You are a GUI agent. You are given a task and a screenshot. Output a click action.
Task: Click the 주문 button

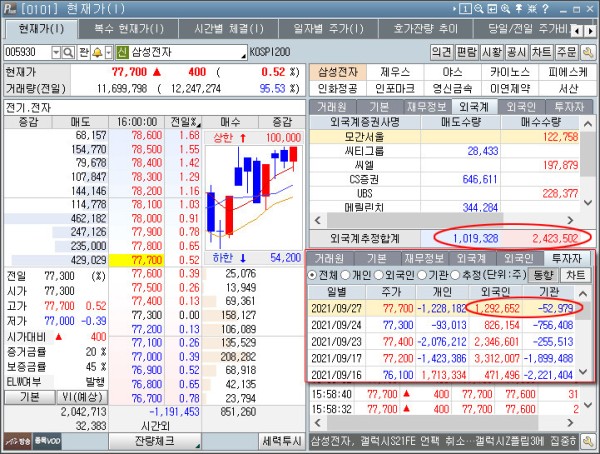(566, 52)
